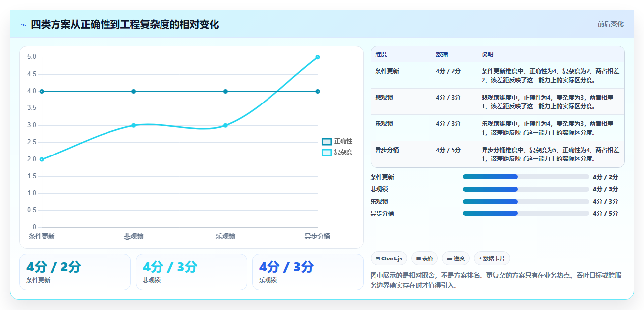644x310 pixels.
Task: Click the 异步分桶 progress bar
Action: [x=526, y=213]
